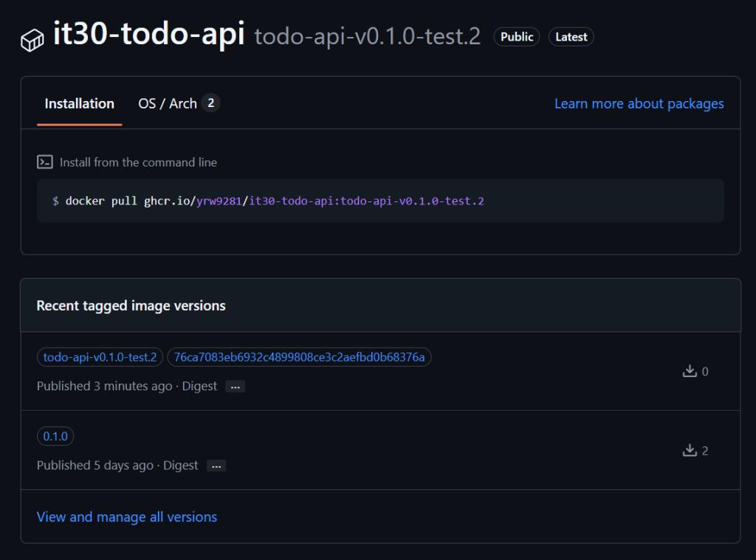Click the todo-api-v0.1.0-test.2 version heading

368,36
